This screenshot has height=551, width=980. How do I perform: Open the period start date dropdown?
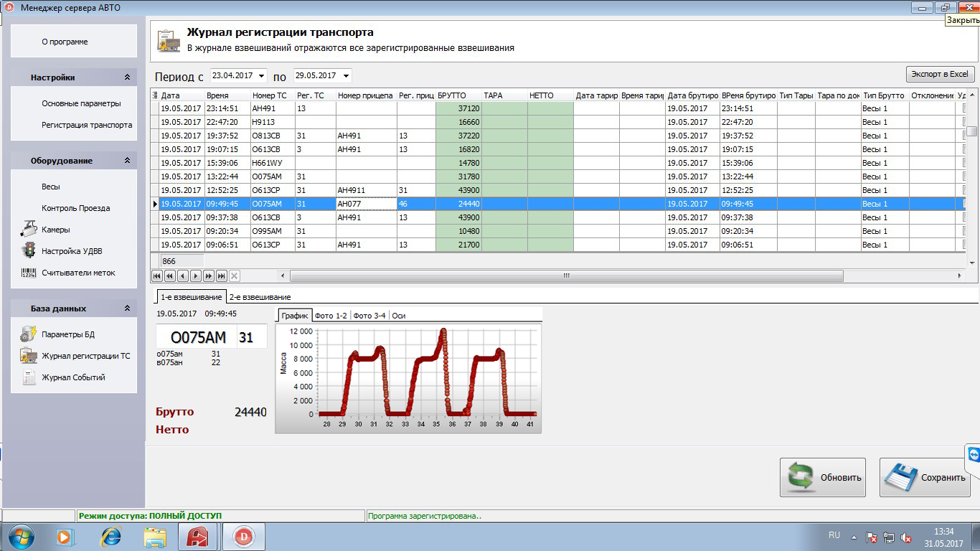pyautogui.click(x=261, y=75)
